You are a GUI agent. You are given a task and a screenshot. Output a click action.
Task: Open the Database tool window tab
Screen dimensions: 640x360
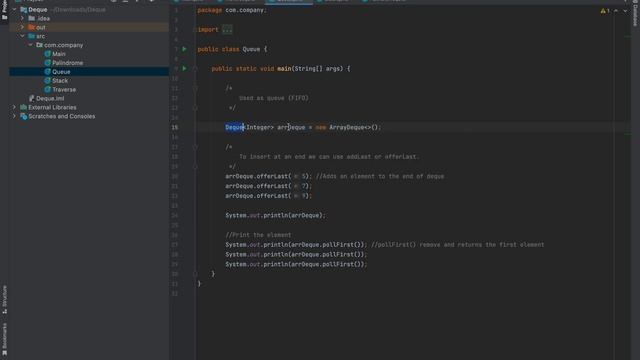[x=635, y=13]
